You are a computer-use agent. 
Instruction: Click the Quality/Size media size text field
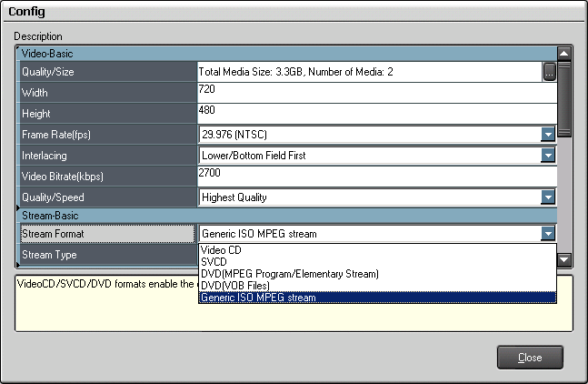coord(369,71)
